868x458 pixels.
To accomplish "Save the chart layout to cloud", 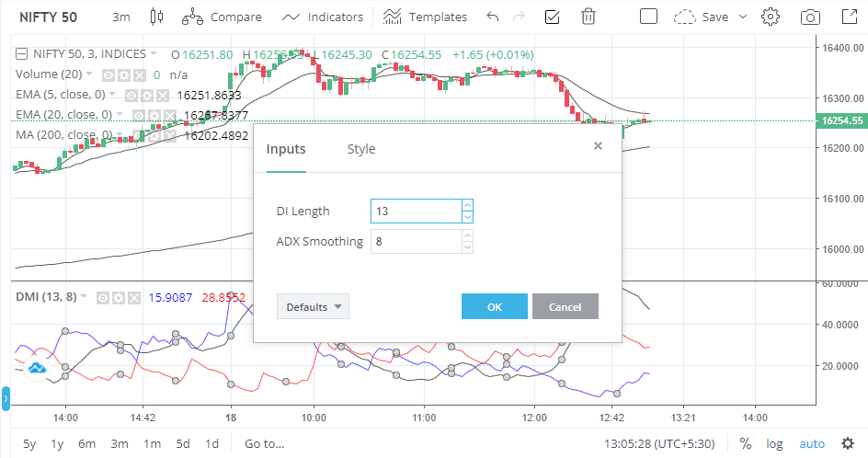I will coord(701,17).
